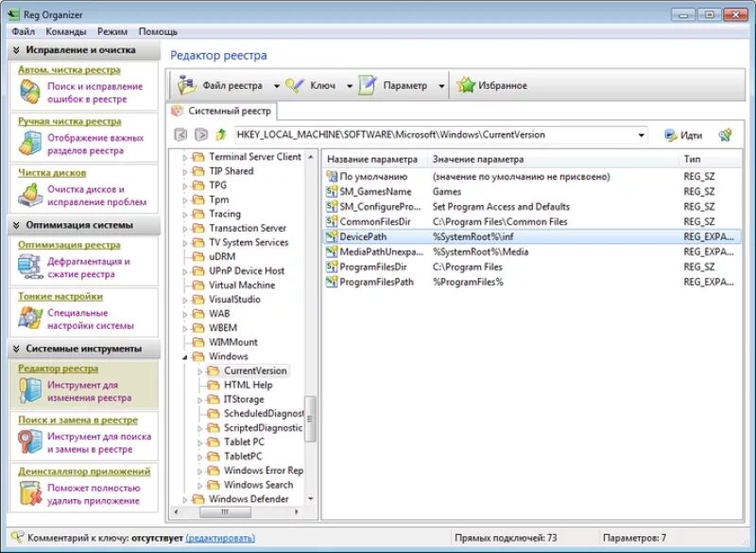Image resolution: width=756 pixels, height=553 pixels.
Task: Expand the Terminal Server Client node
Action: click(185, 158)
